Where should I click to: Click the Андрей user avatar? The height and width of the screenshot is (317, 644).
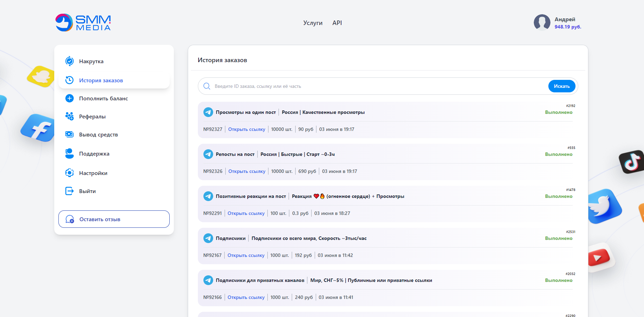(x=542, y=23)
